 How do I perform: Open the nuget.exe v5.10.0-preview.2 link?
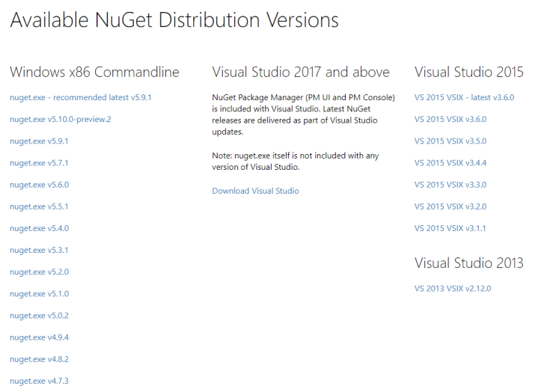point(61,120)
